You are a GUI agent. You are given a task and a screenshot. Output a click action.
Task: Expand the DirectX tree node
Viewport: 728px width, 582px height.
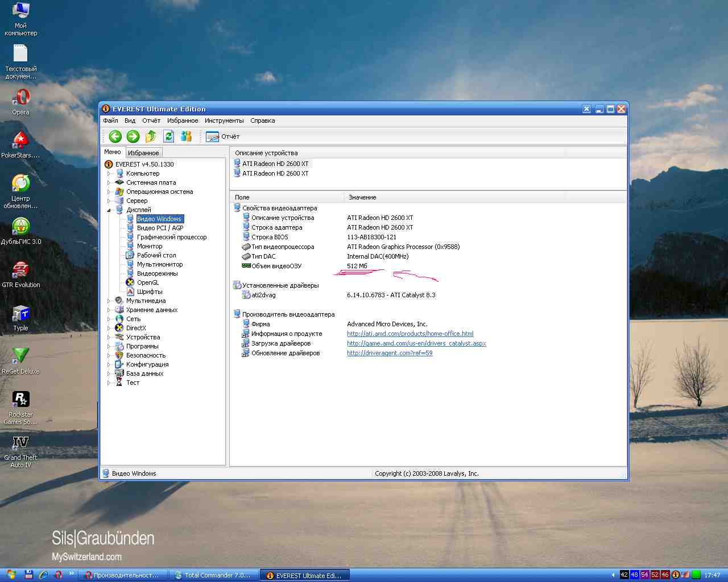coord(109,328)
